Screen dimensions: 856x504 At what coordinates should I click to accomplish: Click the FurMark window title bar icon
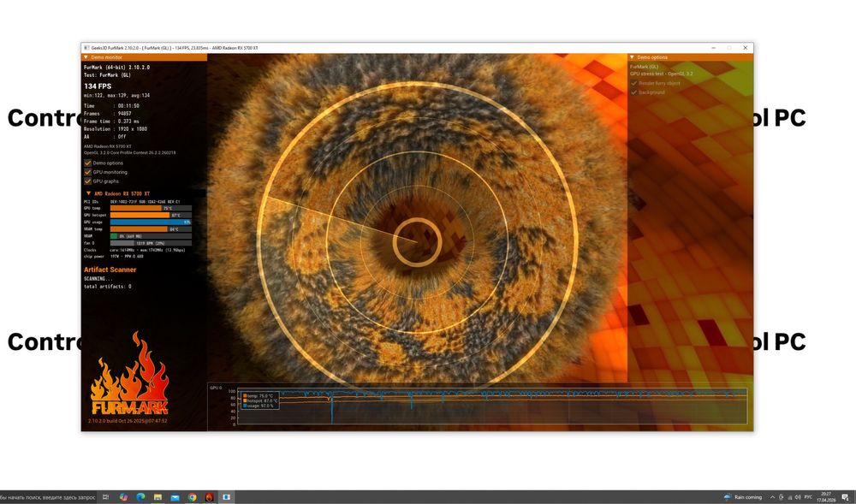pyautogui.click(x=86, y=48)
